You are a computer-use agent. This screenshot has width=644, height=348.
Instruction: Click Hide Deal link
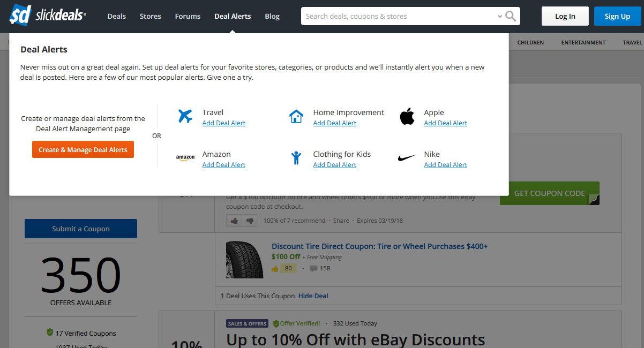coord(313,296)
